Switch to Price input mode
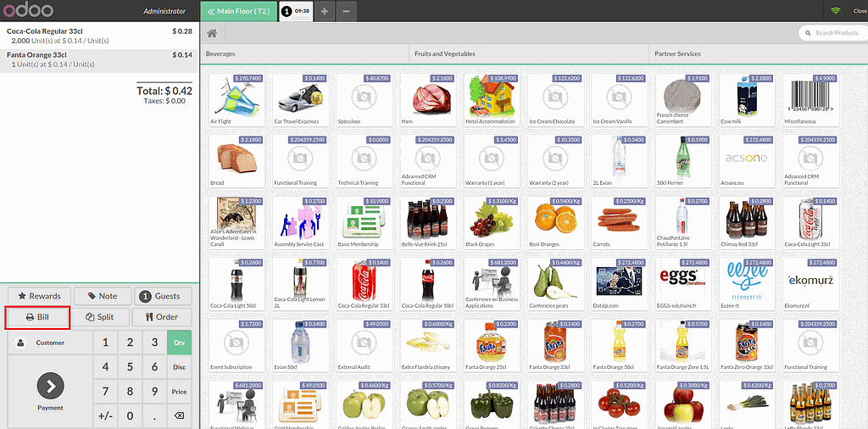868x429 pixels. click(179, 392)
